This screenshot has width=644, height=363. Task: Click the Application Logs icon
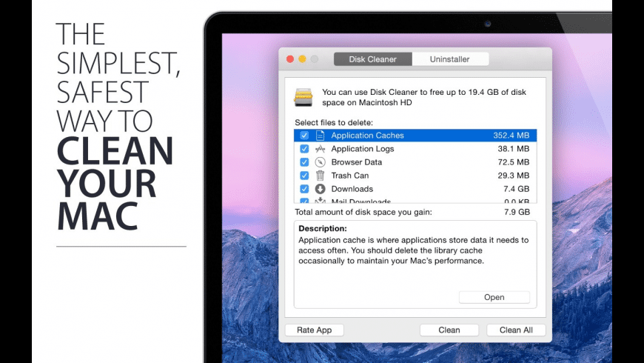320,149
